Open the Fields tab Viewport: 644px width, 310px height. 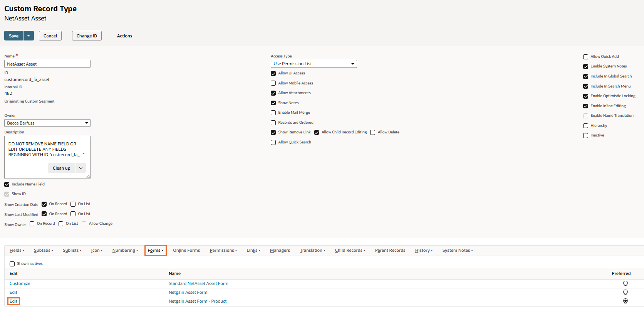click(x=16, y=251)
